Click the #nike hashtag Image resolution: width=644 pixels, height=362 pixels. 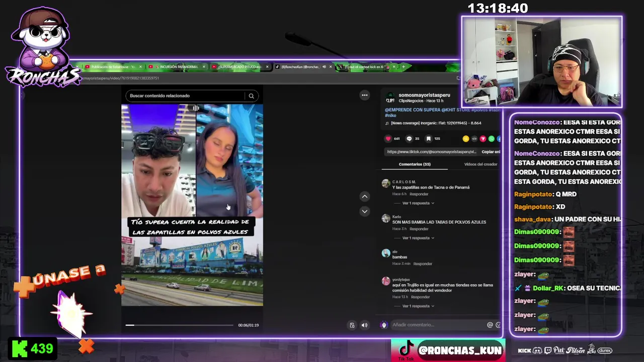pos(391,116)
